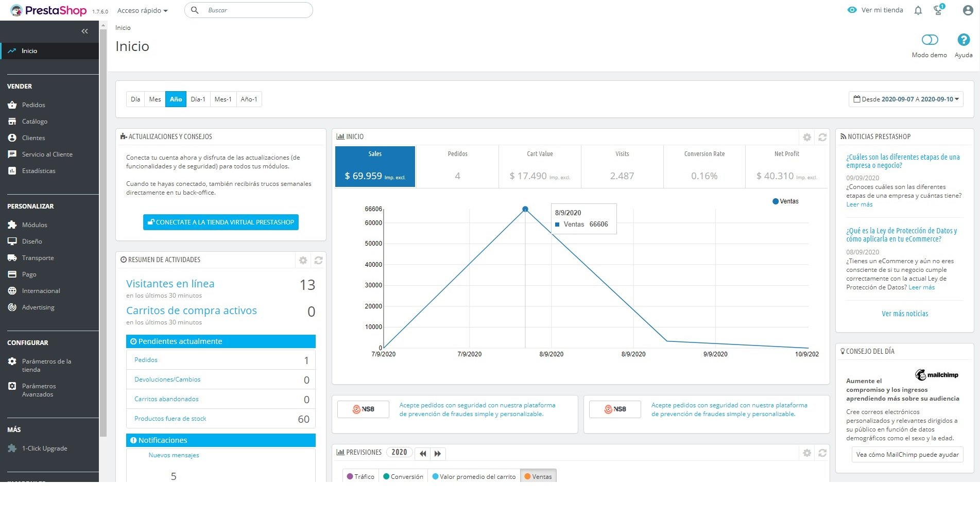Open Productos fuera de stock link

pyautogui.click(x=170, y=419)
